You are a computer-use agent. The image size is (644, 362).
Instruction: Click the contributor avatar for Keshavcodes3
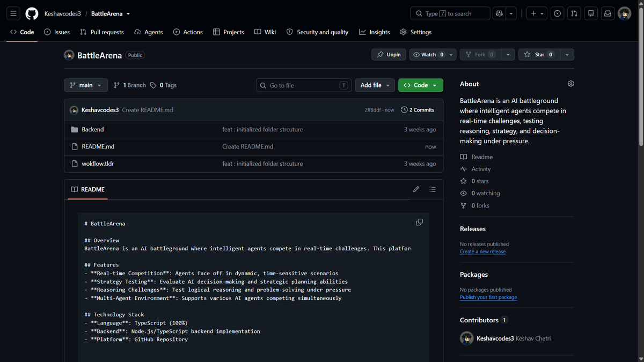click(x=467, y=338)
